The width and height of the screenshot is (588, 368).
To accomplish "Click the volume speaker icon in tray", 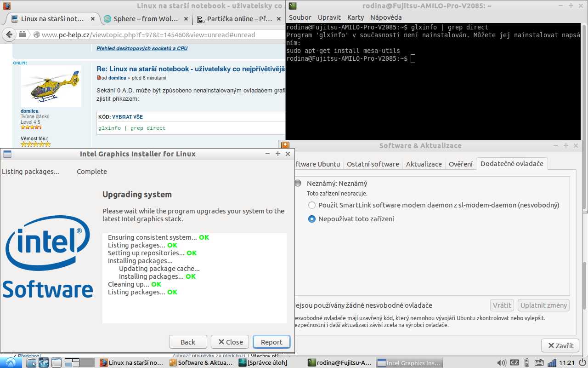I will (502, 362).
